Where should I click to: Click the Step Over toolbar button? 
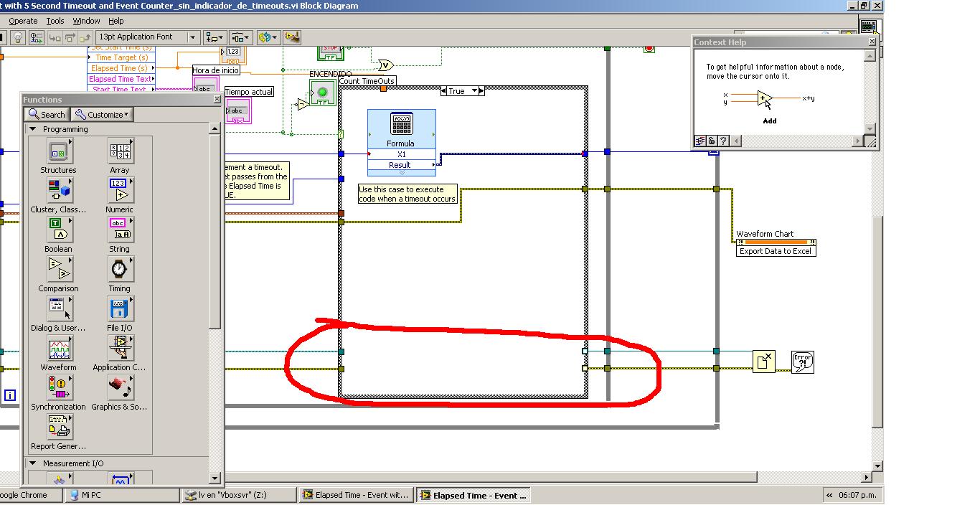[x=70, y=37]
